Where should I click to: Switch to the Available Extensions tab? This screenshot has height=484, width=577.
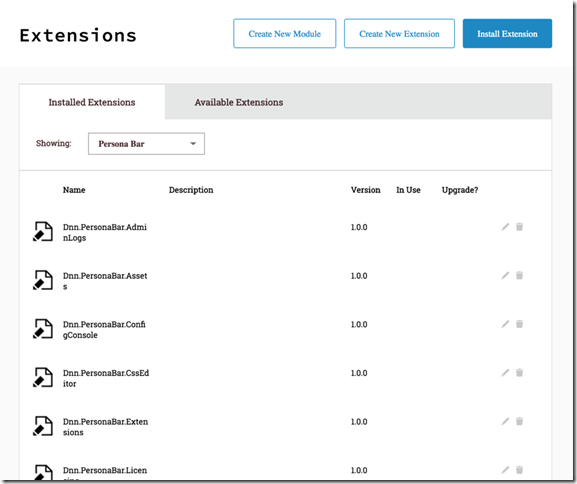tap(239, 102)
